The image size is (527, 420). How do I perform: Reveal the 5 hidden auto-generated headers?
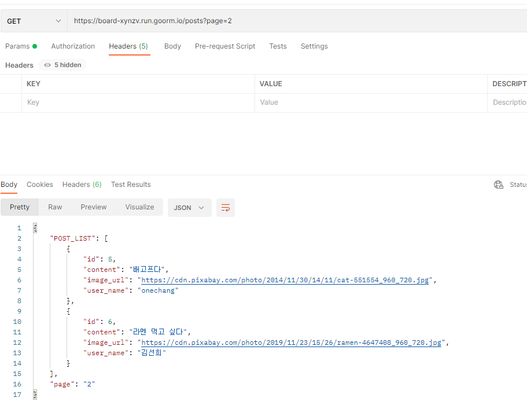click(x=62, y=65)
